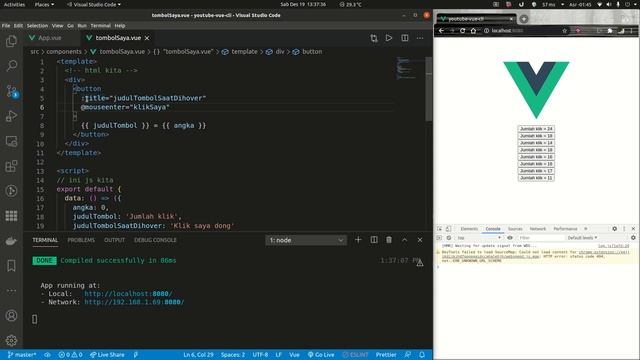
Task: Toggle ESLINT in status bar
Action: click(355, 355)
